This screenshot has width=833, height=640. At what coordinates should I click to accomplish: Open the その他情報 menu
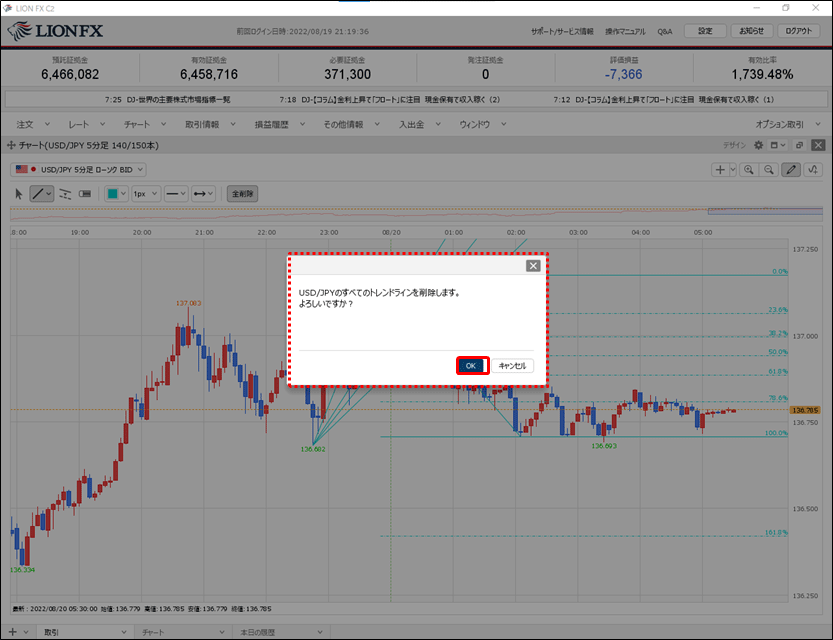click(352, 124)
